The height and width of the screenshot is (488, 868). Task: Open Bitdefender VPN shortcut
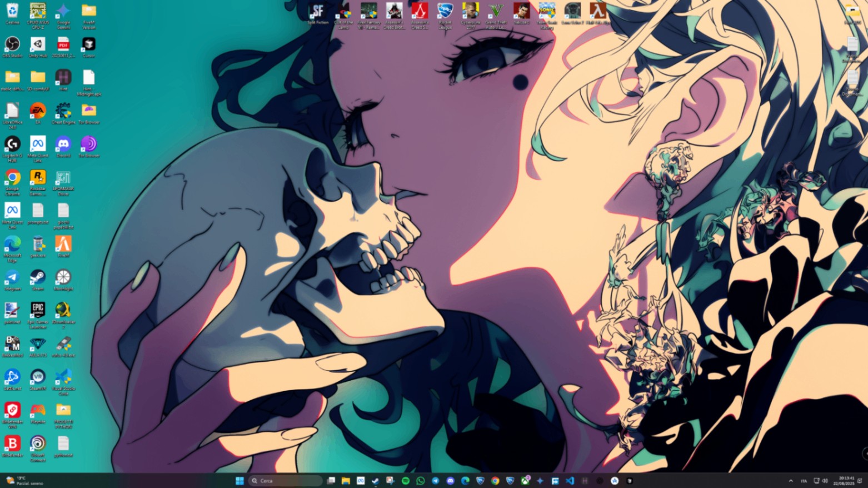[x=12, y=416]
